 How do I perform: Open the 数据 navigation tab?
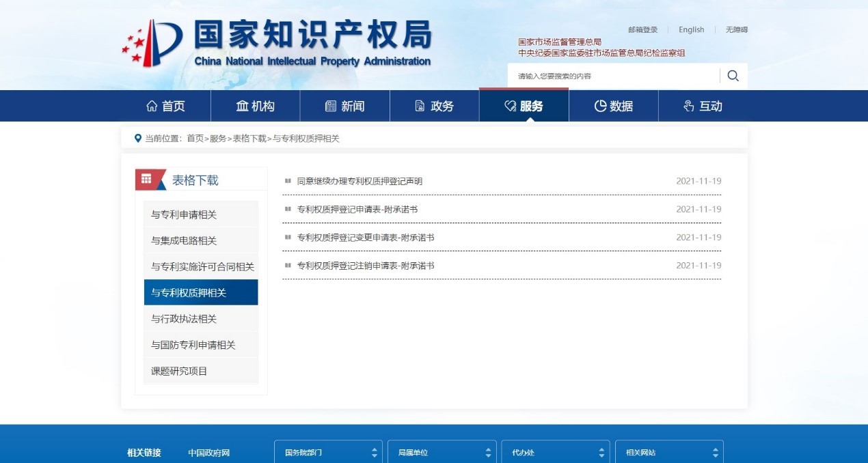pyautogui.click(x=614, y=106)
